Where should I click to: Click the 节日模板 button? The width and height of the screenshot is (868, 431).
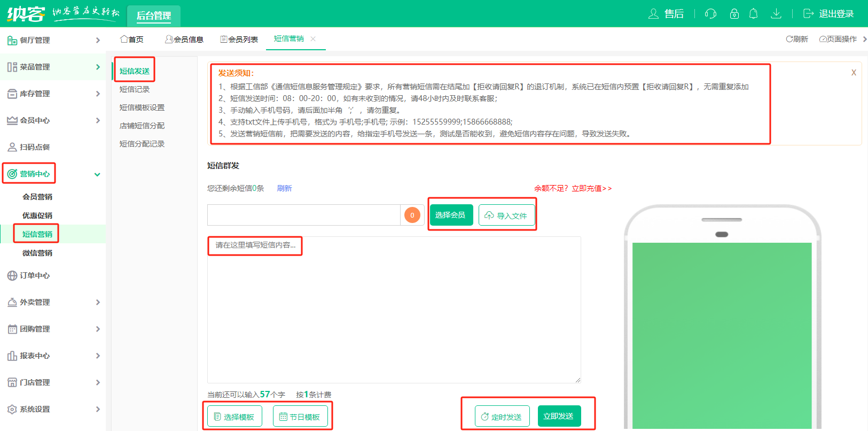(x=300, y=416)
